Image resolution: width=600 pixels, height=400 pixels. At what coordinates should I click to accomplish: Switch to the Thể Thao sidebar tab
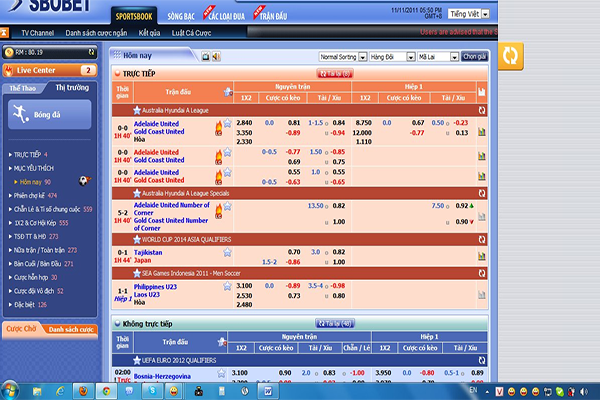23,88
